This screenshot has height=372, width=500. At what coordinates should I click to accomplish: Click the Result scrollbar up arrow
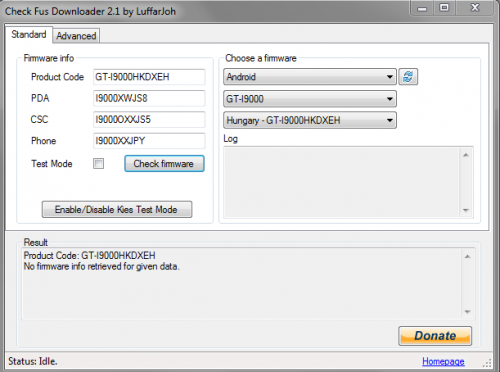[x=467, y=256]
